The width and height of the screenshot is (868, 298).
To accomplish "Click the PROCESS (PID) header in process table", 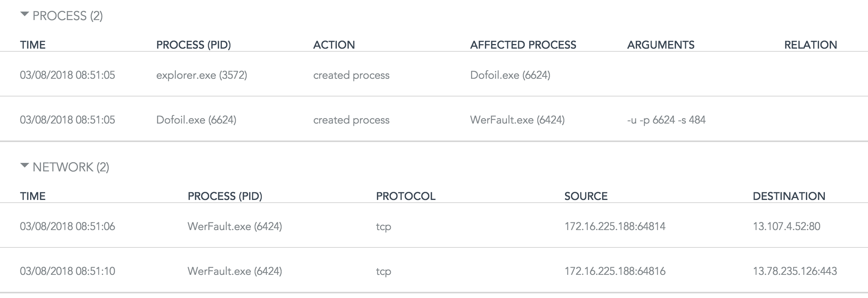I will (x=193, y=45).
